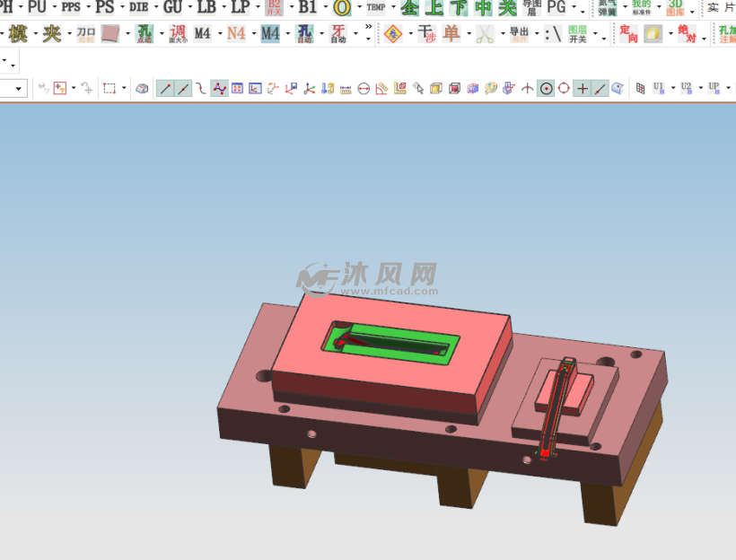Open the 调 adjust face size tool

point(178,34)
